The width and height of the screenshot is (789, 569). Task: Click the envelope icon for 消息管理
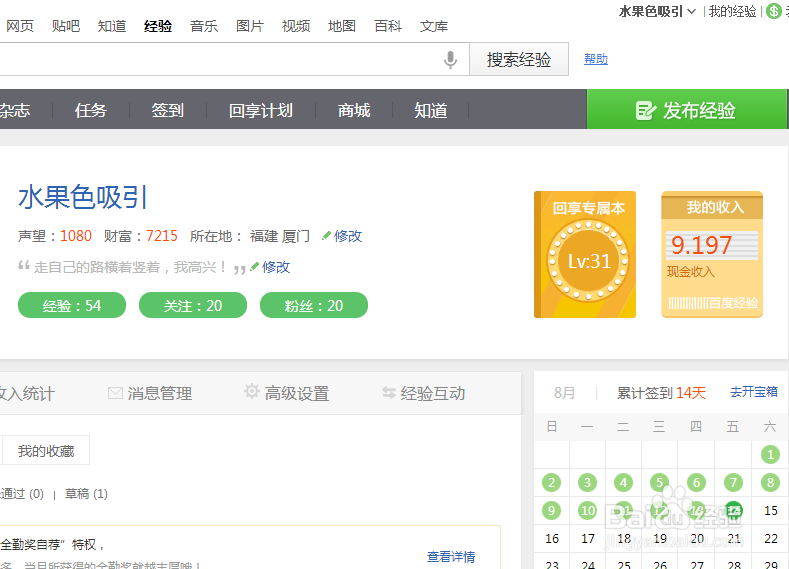[115, 393]
